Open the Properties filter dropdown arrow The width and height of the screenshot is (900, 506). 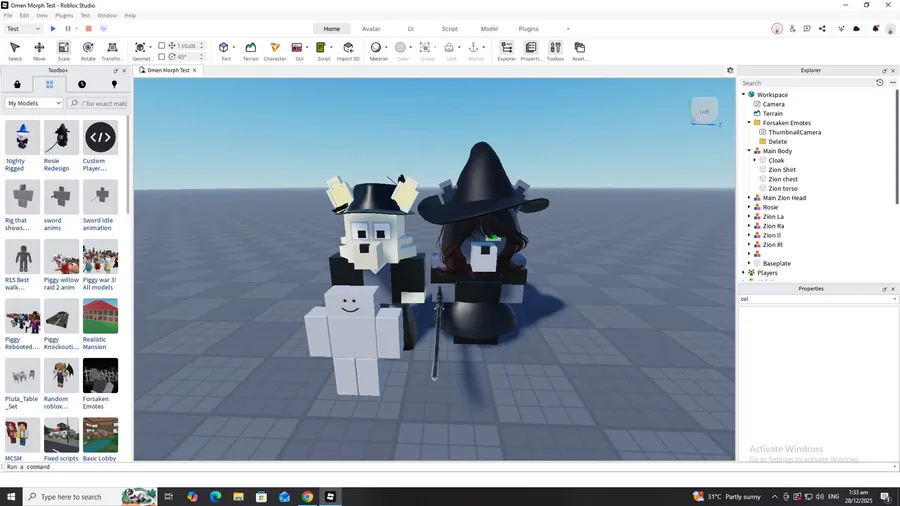894,299
